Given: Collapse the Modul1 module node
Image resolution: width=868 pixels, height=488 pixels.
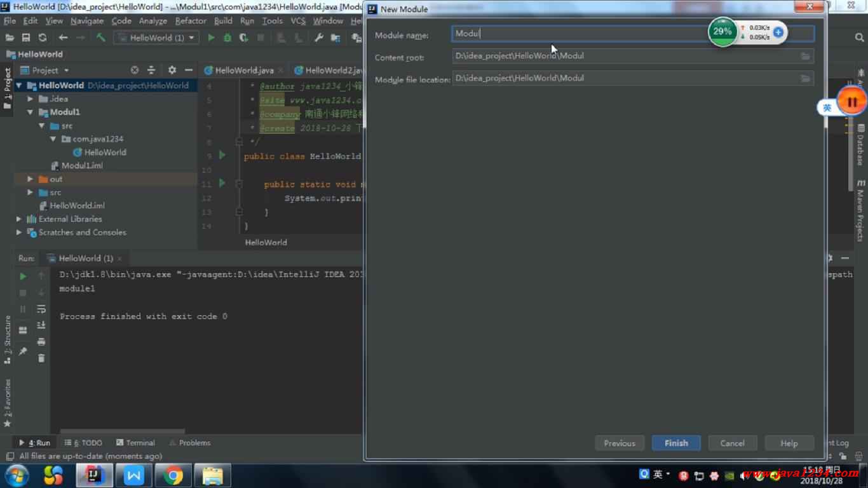Looking at the screenshot, I should click(30, 112).
